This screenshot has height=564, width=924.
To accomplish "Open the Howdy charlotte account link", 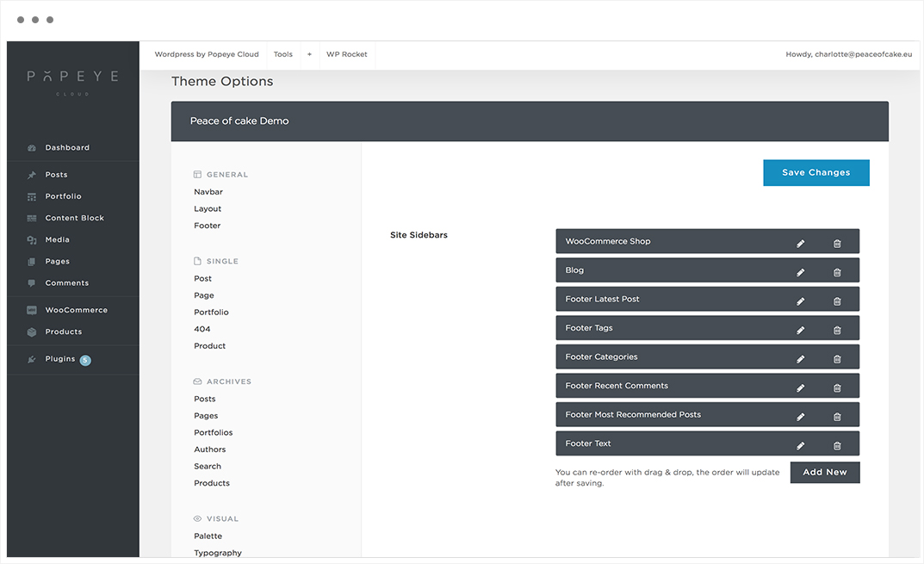I will [848, 54].
